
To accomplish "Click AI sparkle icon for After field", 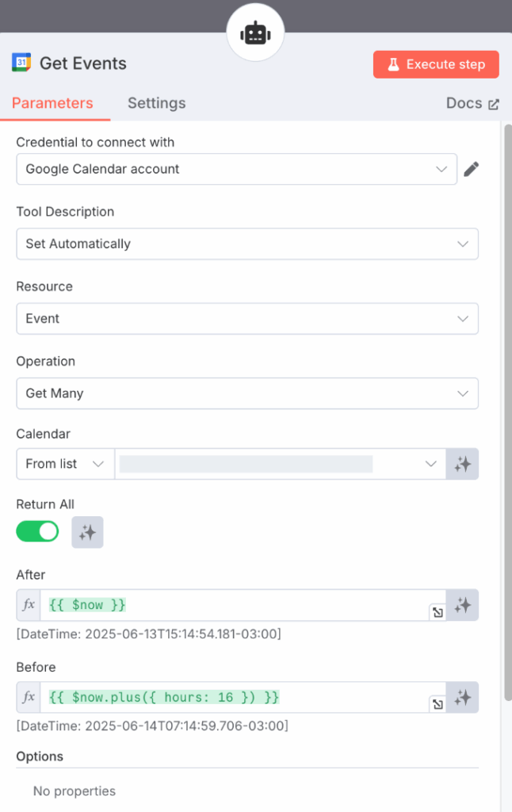I will (463, 605).
